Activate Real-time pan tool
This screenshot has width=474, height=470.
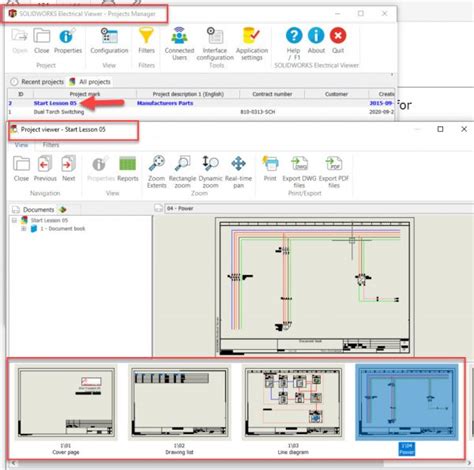click(x=238, y=172)
